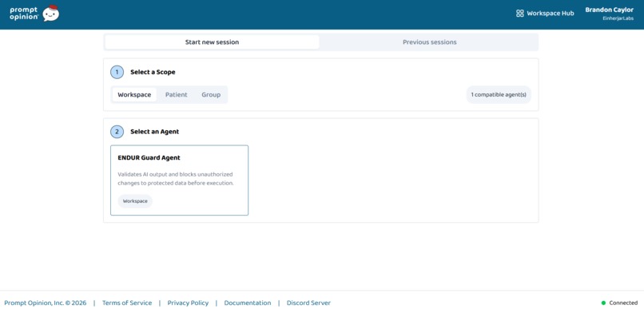Click the EinherjarLabs organization label

coord(618,19)
